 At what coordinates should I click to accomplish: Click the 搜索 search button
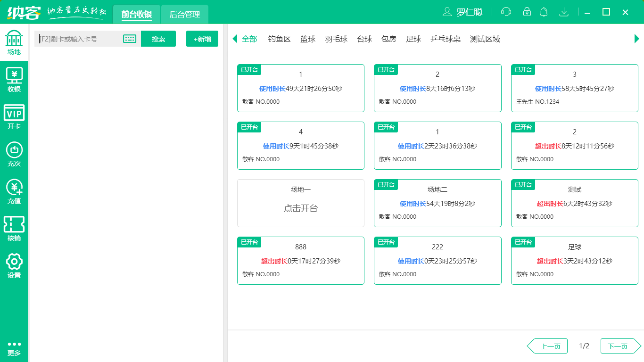158,39
